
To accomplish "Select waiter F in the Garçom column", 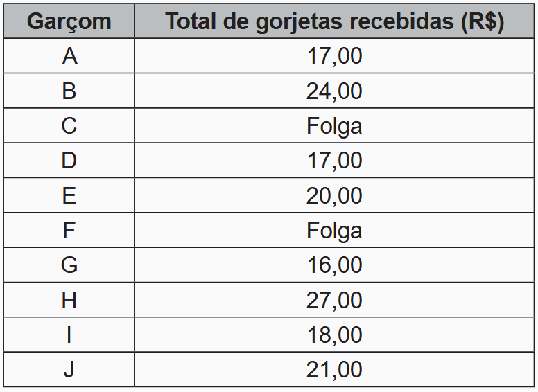I will tap(69, 231).
